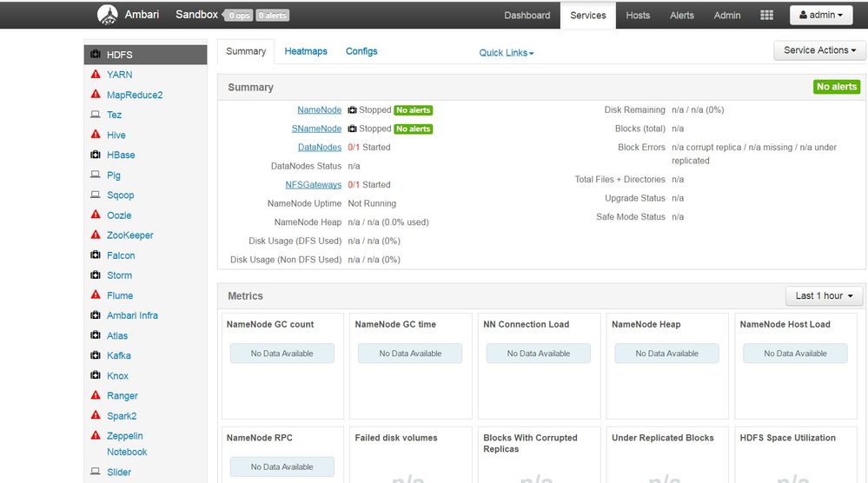Click the Zeppelin Notebook alert icon
Image resolution: width=868 pixels, height=483 pixels.
click(96, 435)
